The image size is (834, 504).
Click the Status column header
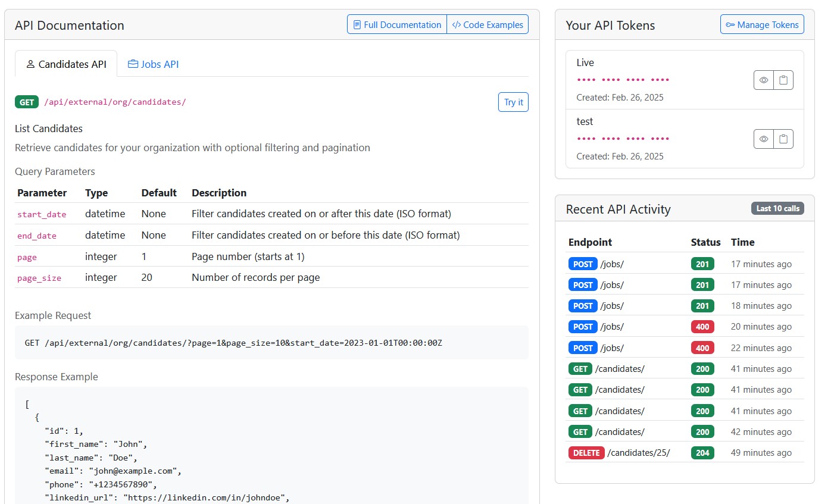(x=705, y=242)
